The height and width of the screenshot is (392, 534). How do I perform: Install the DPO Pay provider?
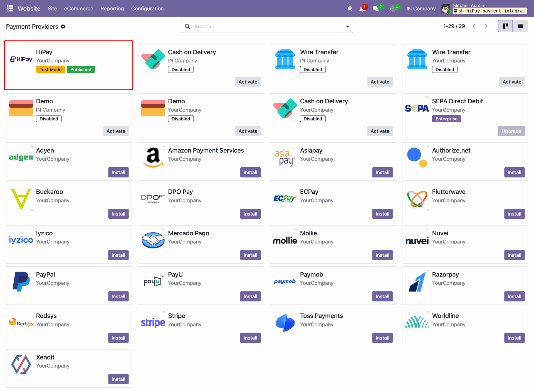point(250,214)
